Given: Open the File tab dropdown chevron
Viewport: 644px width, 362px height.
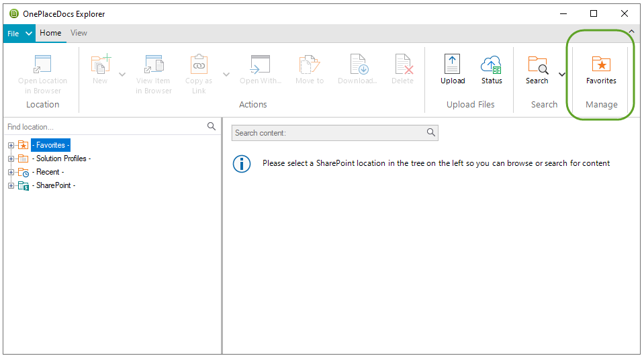Looking at the screenshot, I should tap(29, 34).
